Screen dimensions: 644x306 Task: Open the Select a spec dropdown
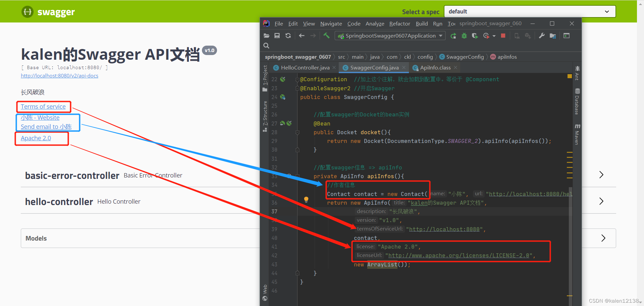pos(530,11)
